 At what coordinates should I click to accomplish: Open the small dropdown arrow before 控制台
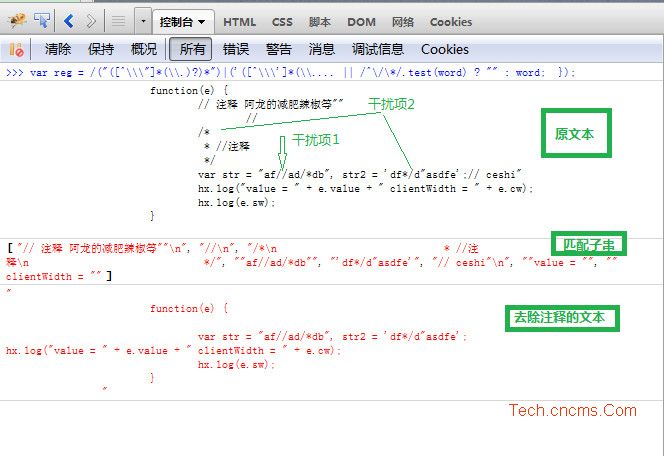pos(143,21)
